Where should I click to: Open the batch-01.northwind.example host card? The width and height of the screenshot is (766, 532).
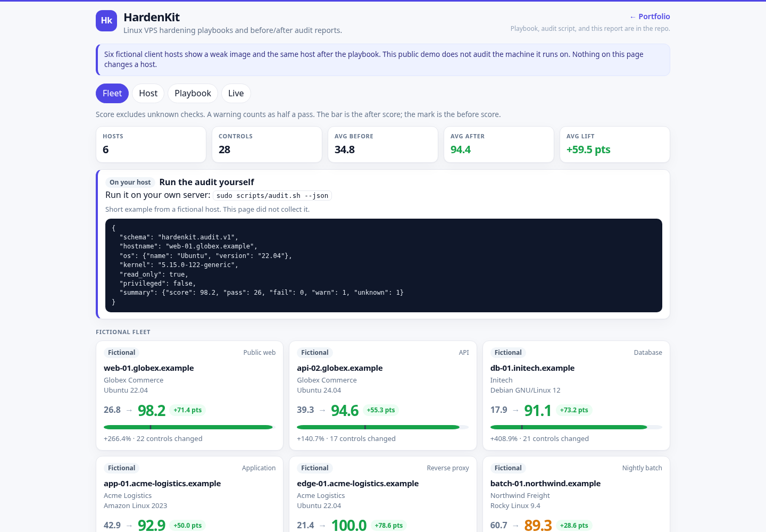[x=576, y=494]
